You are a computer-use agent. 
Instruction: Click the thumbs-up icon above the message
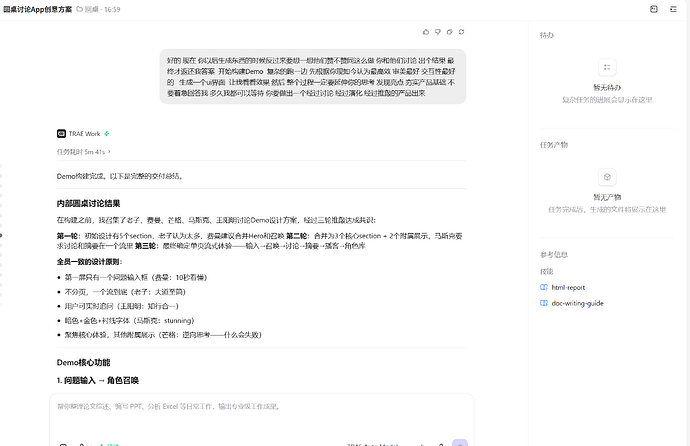[426, 32]
